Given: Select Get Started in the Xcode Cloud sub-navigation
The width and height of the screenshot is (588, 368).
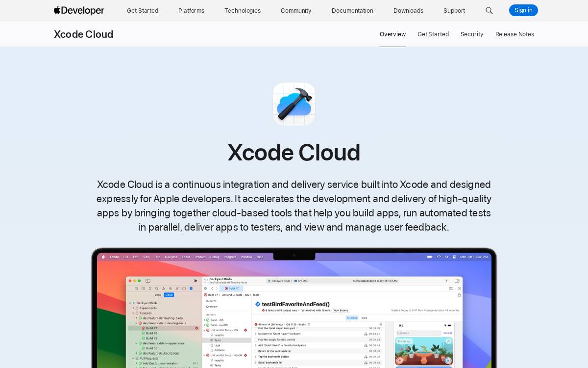Looking at the screenshot, I should (433, 34).
